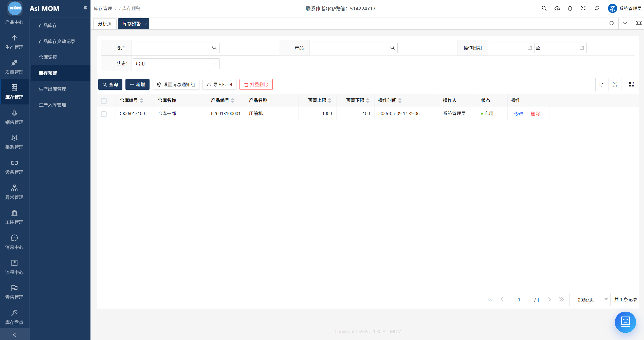Open 销售管理 in the left rail

pos(14,117)
